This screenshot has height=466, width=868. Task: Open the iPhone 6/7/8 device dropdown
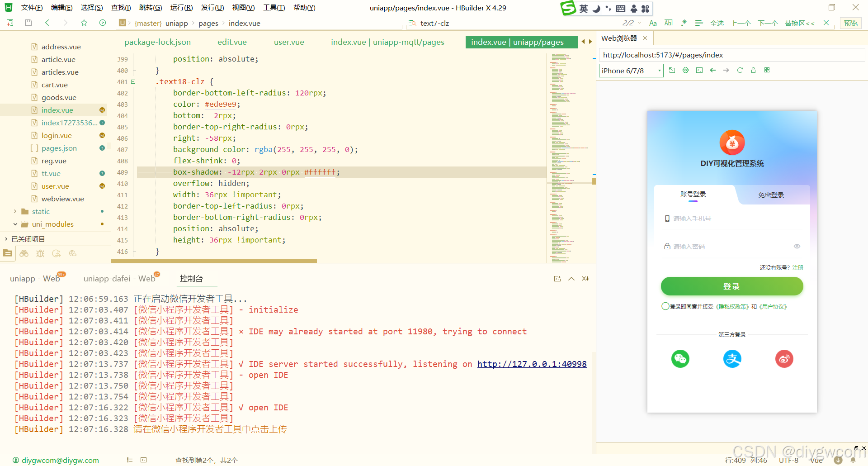(x=631, y=71)
